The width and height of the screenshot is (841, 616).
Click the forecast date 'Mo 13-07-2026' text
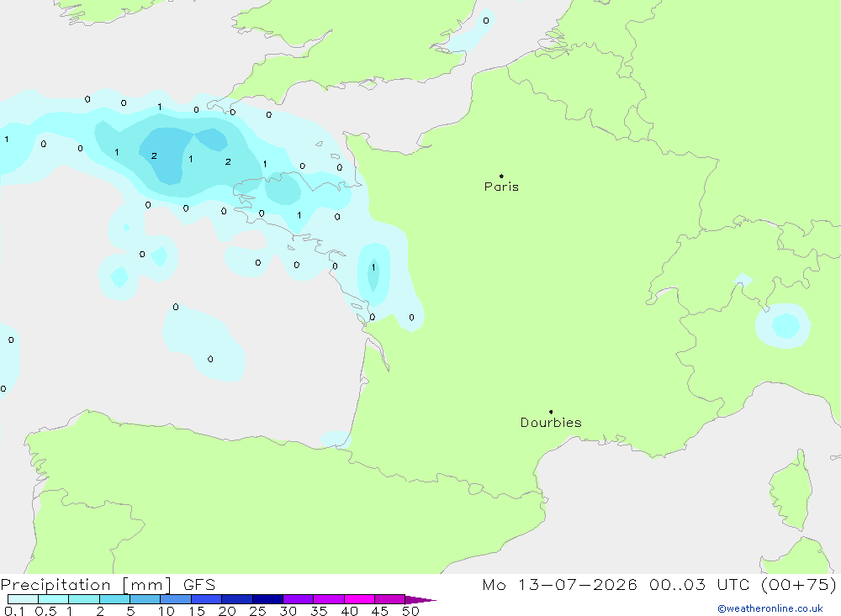click(559, 585)
